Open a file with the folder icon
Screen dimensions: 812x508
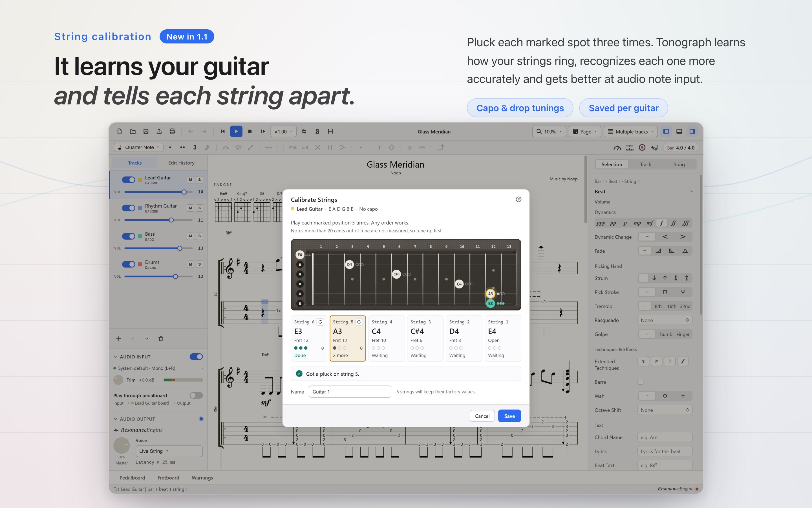133,131
